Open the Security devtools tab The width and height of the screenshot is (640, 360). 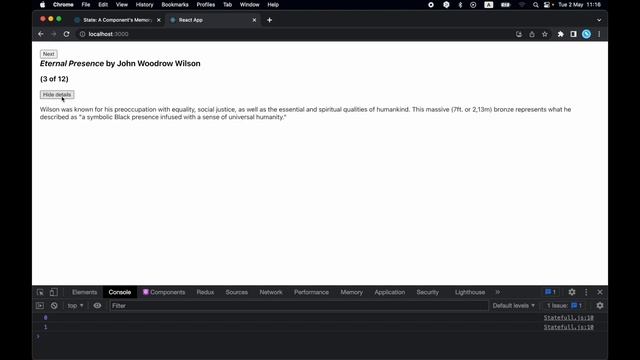click(427, 292)
